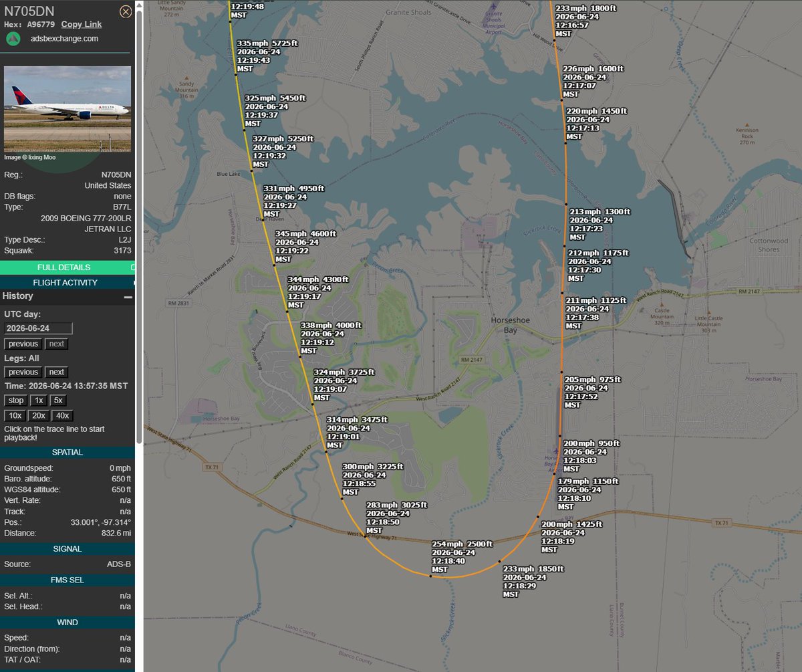Set playback speed to 20x
Viewport: 802px width, 672px height.
tap(39, 415)
